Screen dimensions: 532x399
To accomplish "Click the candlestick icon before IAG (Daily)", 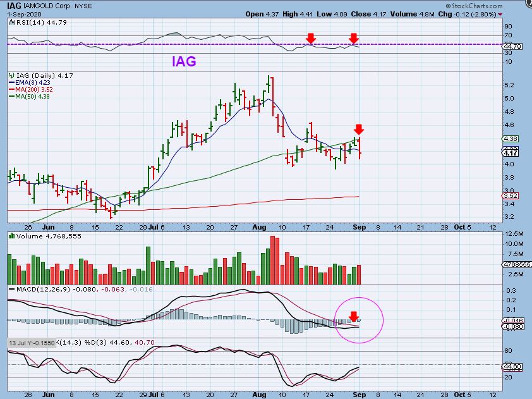I will pyautogui.click(x=11, y=75).
